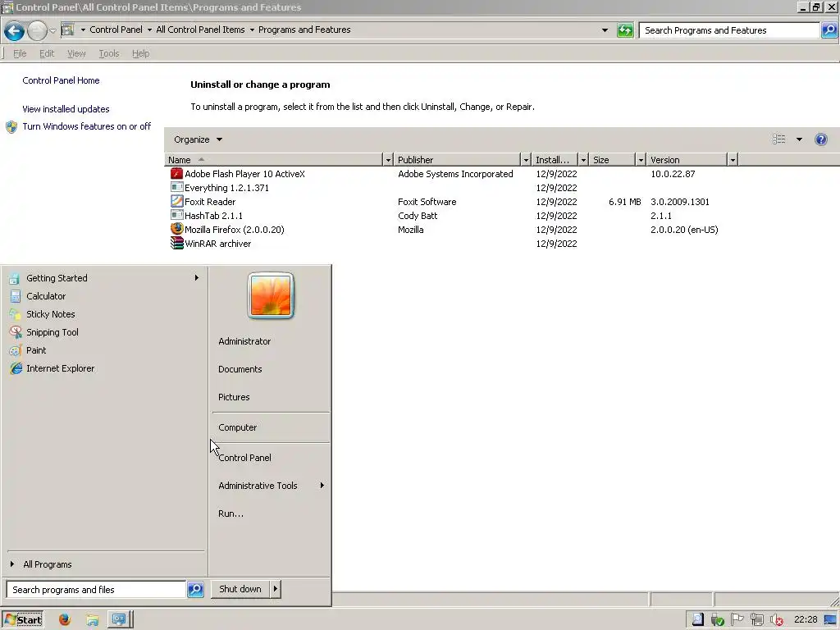The image size is (840, 630).
Task: Open Firefox from the taskbar
Action: pos(65,620)
